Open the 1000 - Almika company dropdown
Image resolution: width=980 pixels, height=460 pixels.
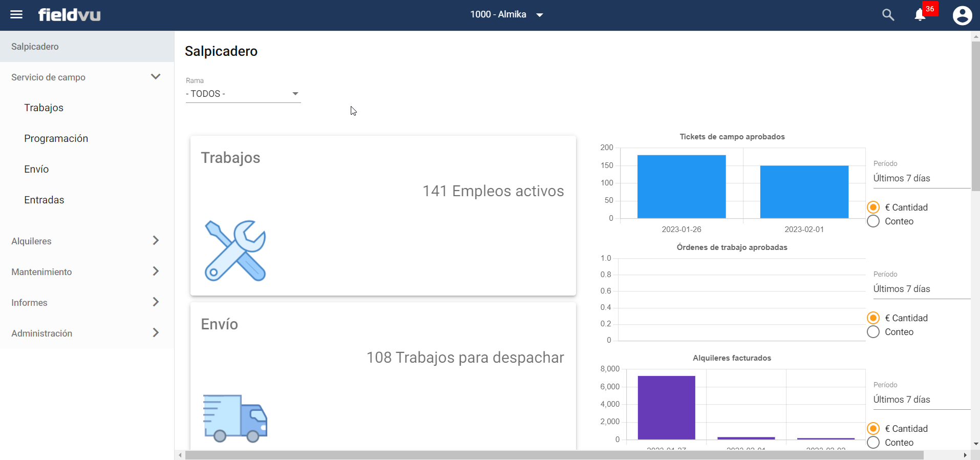coord(506,15)
